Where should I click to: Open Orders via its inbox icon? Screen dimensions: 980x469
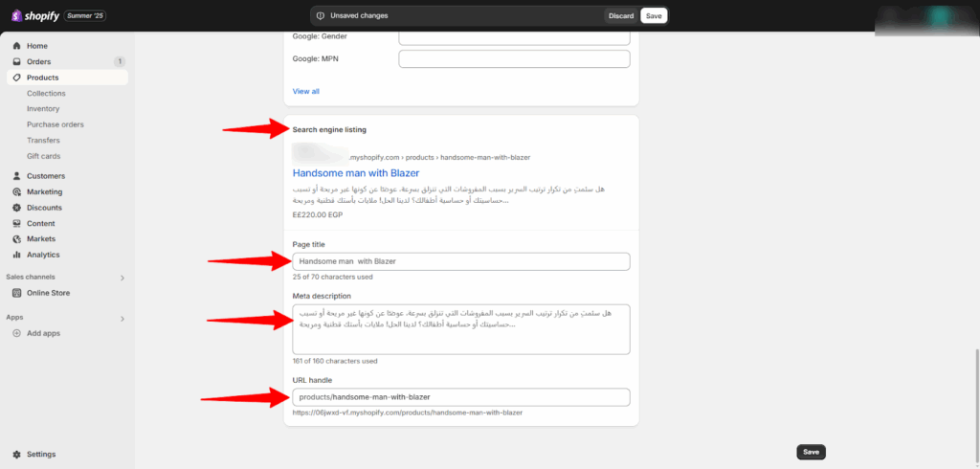(x=17, y=62)
